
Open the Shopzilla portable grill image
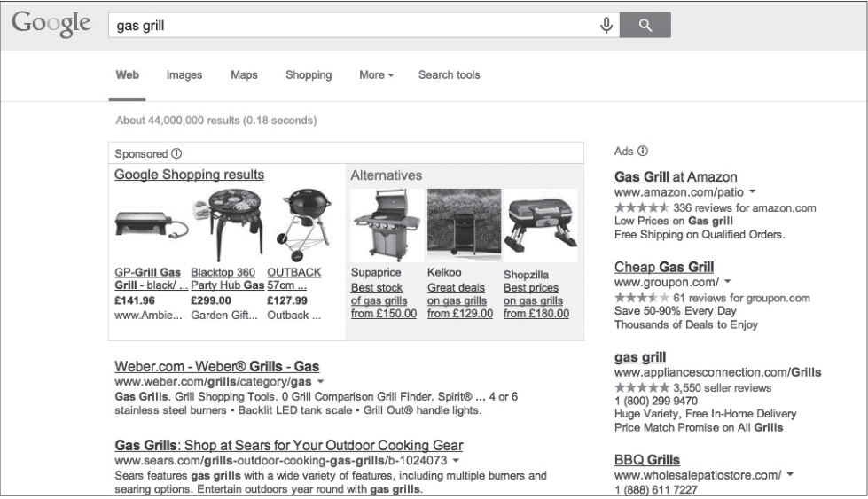pos(540,225)
